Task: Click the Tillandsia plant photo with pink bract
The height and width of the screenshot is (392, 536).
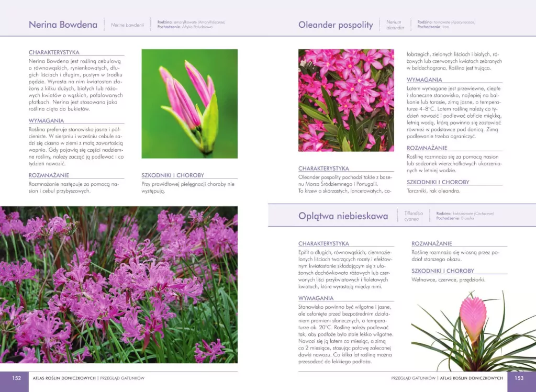Action: click(473, 331)
